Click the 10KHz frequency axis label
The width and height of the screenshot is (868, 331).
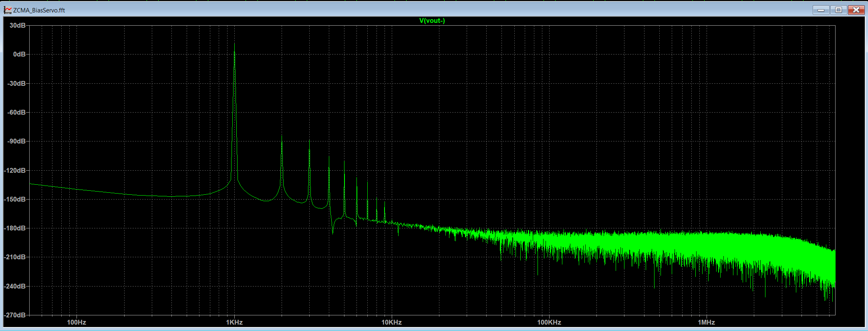391,322
